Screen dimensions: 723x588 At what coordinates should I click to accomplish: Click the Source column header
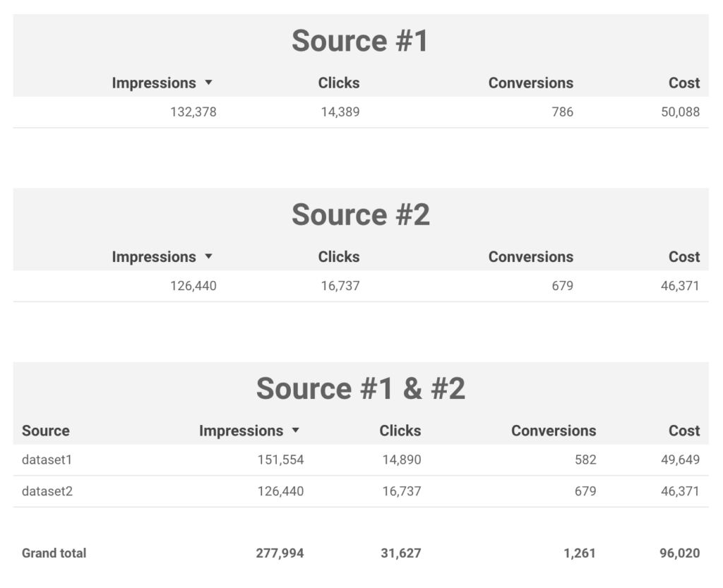click(x=45, y=431)
